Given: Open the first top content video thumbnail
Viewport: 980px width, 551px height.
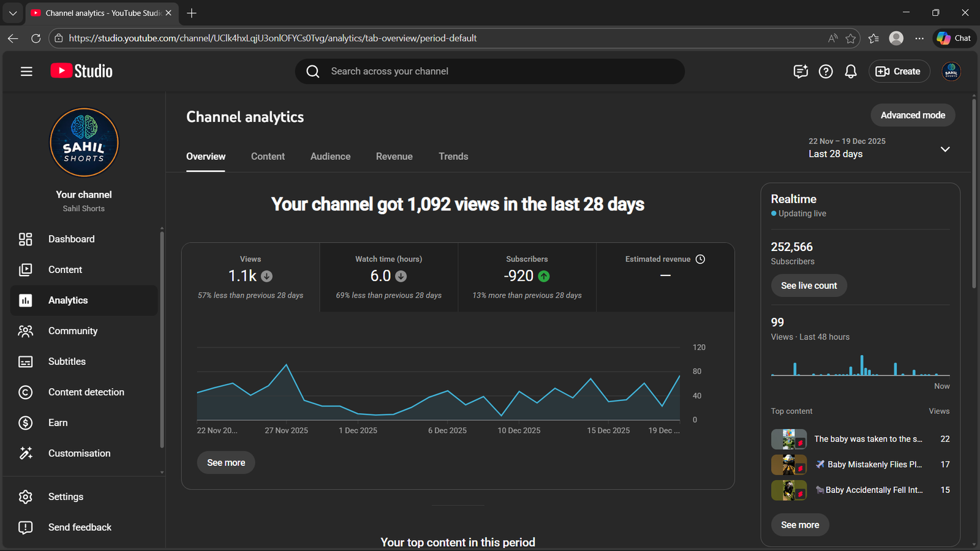Looking at the screenshot, I should pos(788,439).
